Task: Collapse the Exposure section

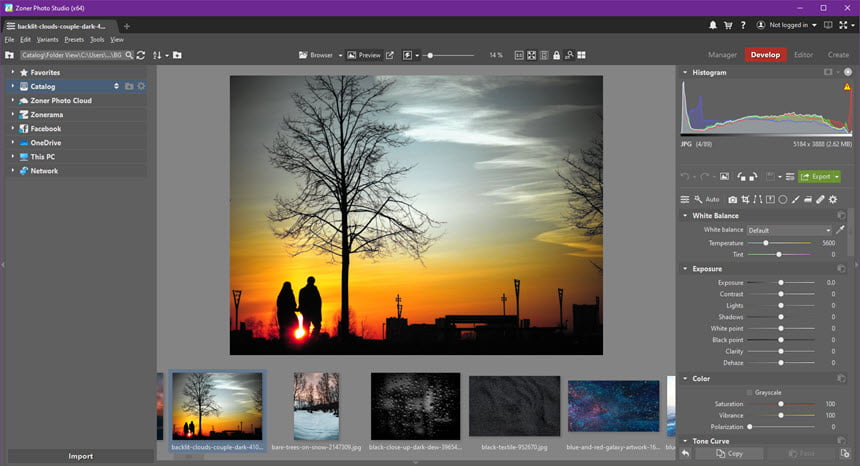Action: 685,269
